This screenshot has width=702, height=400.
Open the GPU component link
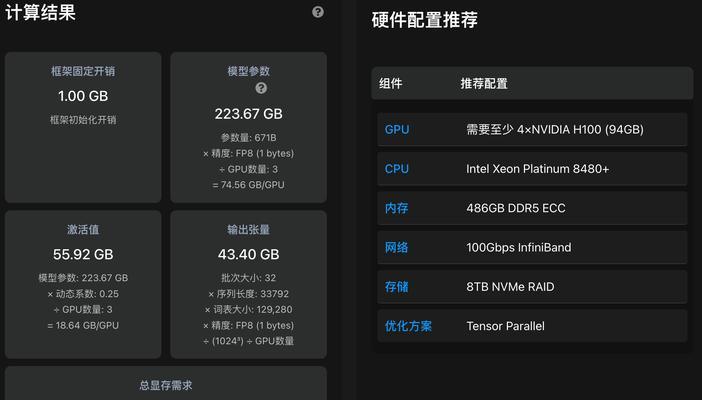pos(397,129)
